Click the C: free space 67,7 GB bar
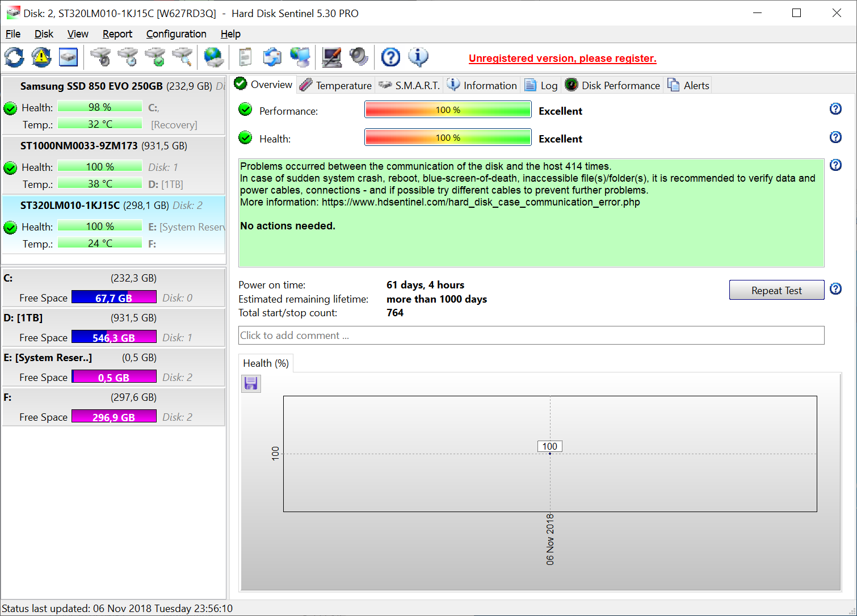Viewport: 857px width, 616px height. coord(114,297)
